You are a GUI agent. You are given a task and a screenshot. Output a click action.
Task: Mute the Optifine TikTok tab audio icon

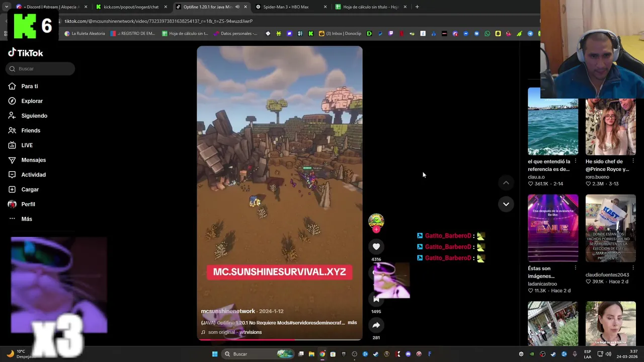(x=237, y=7)
